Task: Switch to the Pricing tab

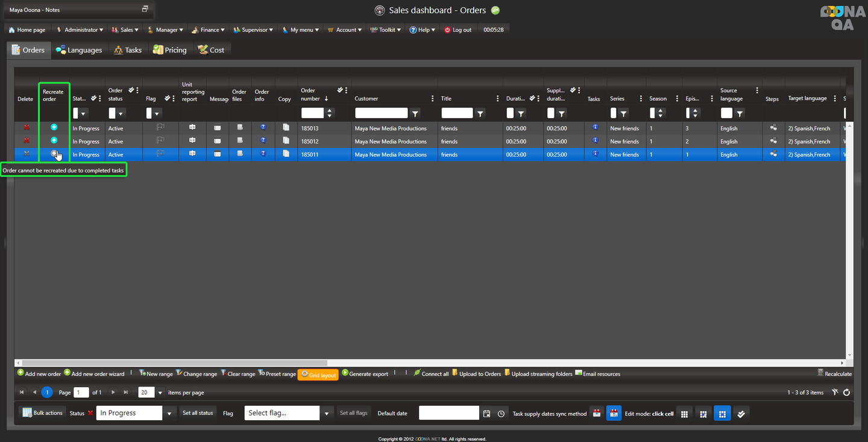Action: 170,50
